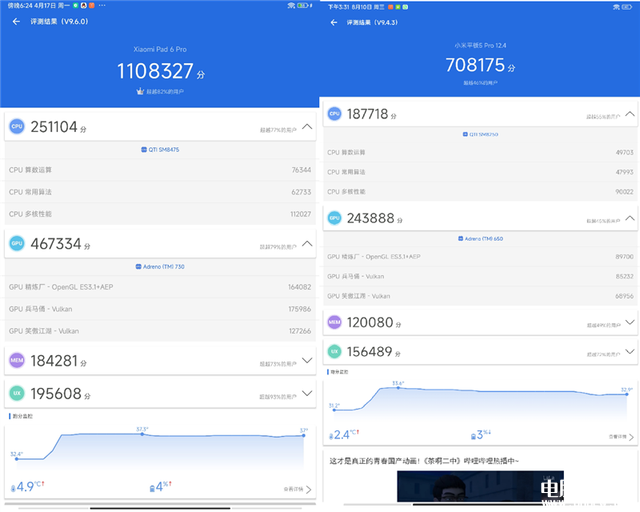The width and height of the screenshot is (640, 512).
Task: Click the thermometer icon beside 2.4°C
Action: point(331,436)
